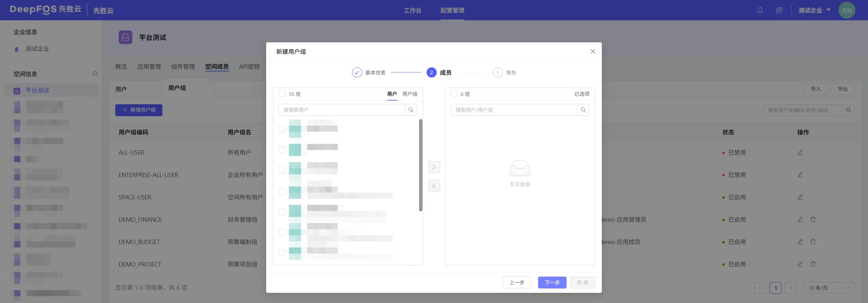Click the user list scrollbar
Viewport: 868px width, 303px height.
pyautogui.click(x=420, y=165)
